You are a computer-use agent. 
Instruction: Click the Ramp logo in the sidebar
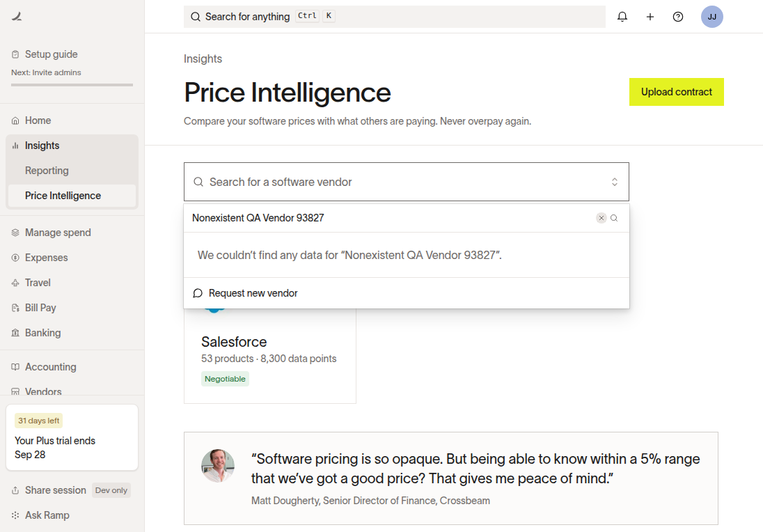tap(17, 17)
